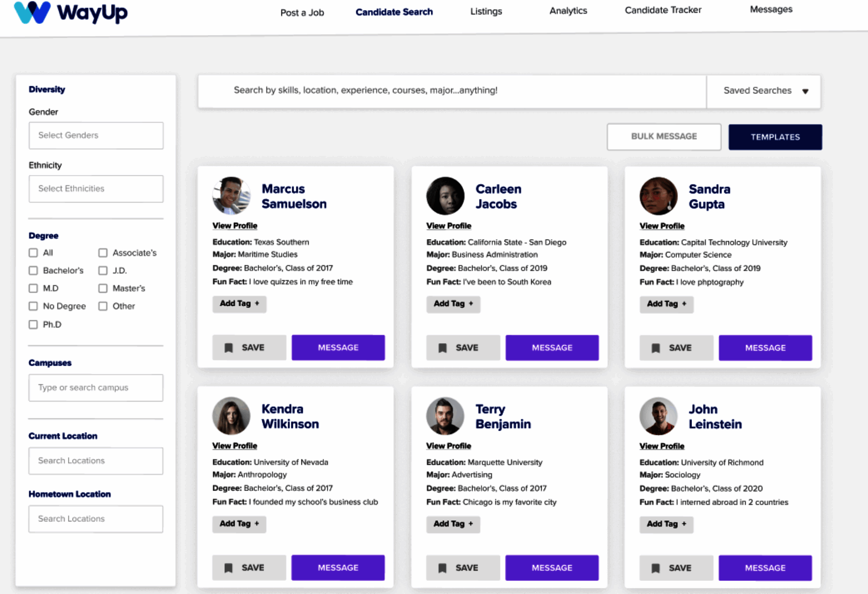
Task: Click the plus icon on Kendra Wilkinson's Add Tag
Action: point(257,524)
